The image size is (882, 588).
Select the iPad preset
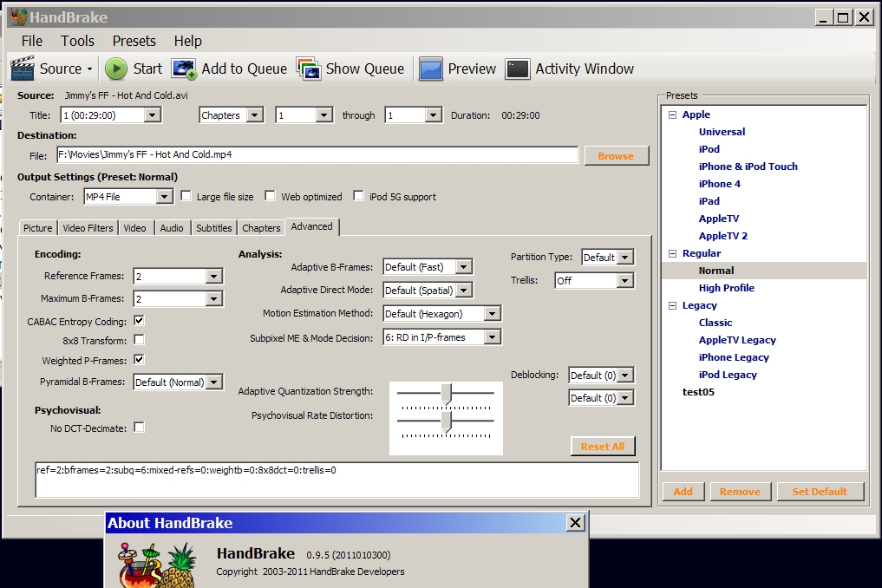click(x=709, y=201)
